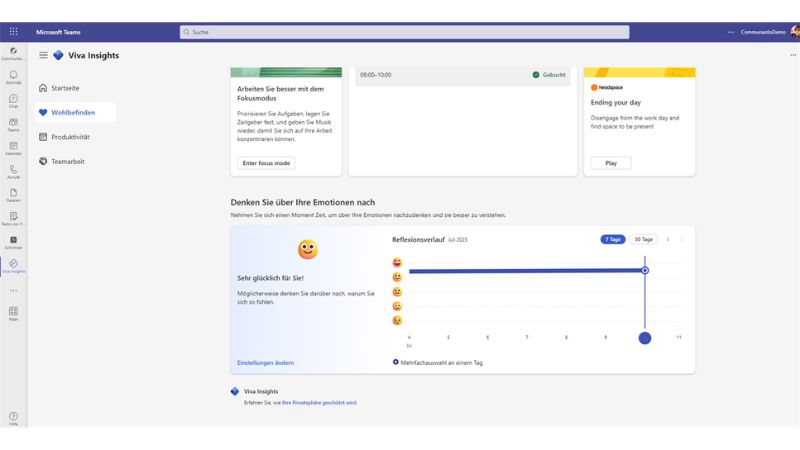Go to previous reflection period arrow
The image size is (800, 450).
click(668, 239)
